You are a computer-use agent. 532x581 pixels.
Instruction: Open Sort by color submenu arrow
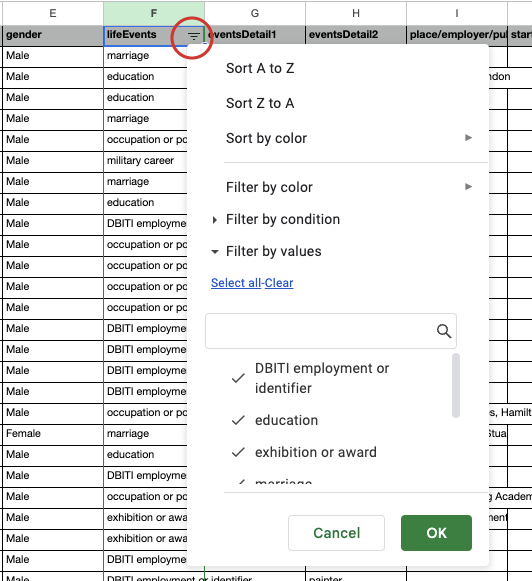click(x=469, y=138)
